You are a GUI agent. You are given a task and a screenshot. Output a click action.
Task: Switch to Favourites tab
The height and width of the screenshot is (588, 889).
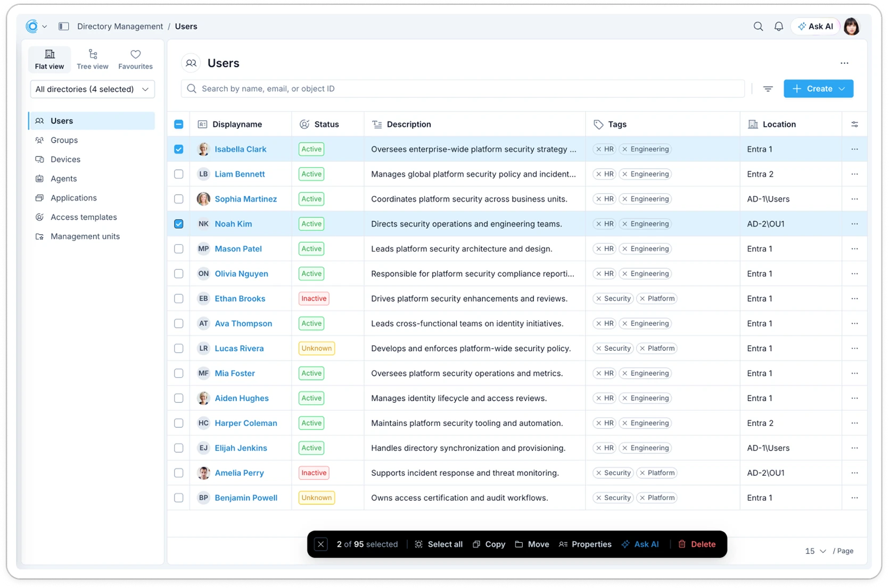pyautogui.click(x=135, y=59)
